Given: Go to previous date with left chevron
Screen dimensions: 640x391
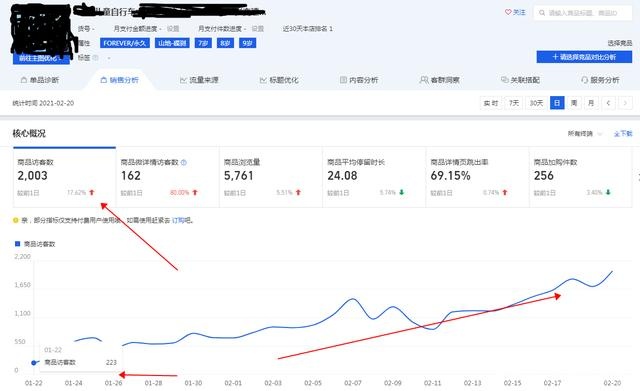Looking at the screenshot, I should (608, 103).
